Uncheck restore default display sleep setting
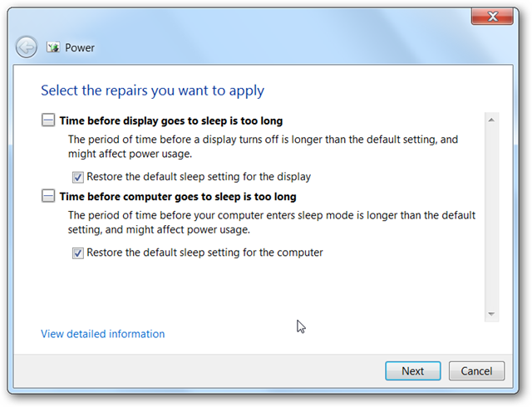 77,177
